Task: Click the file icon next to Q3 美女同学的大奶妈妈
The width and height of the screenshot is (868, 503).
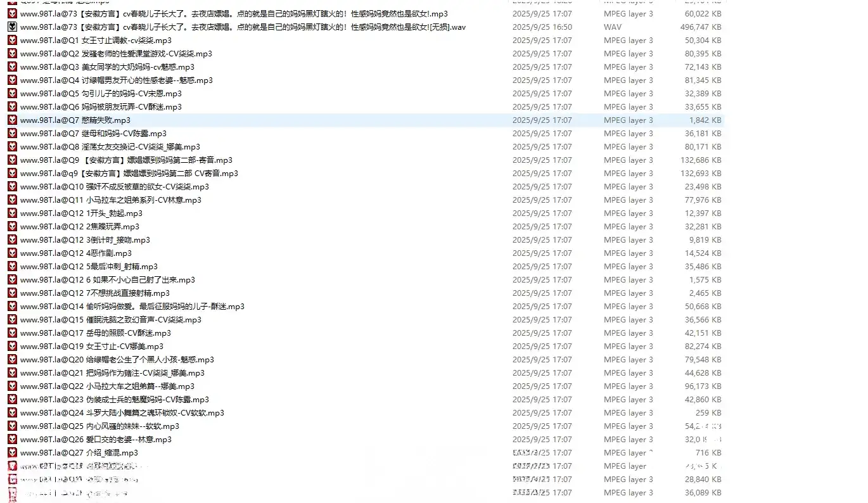Action: point(12,67)
